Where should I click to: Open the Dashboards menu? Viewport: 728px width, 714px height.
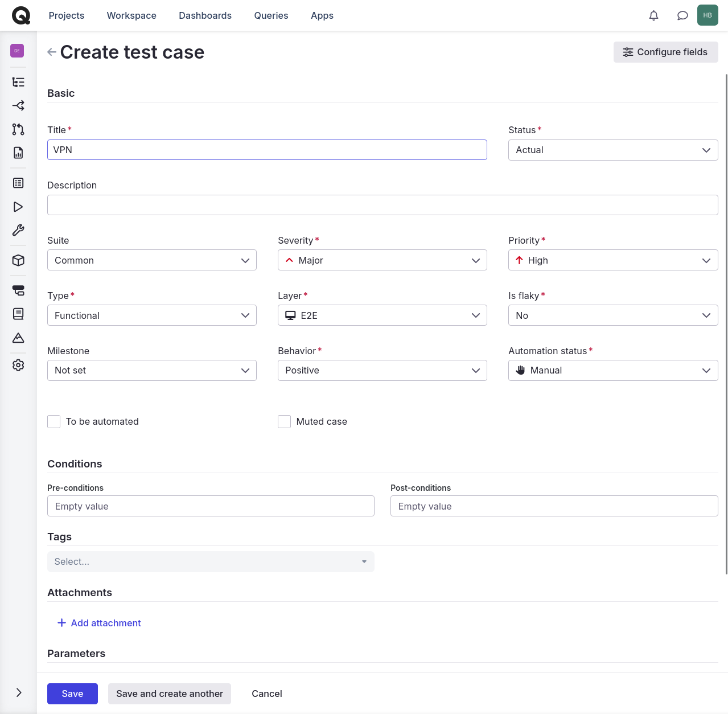pyautogui.click(x=205, y=15)
